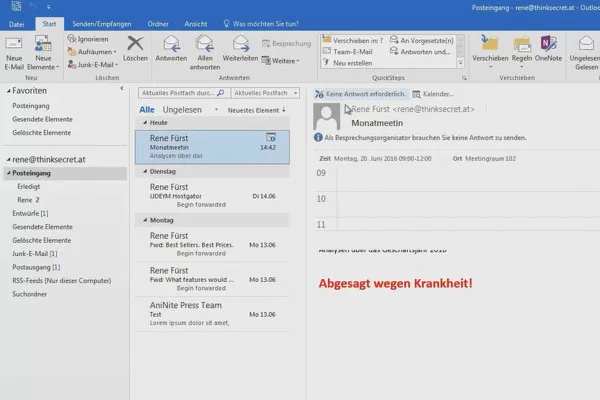Open the Senden/Empfangen tab

click(102, 24)
